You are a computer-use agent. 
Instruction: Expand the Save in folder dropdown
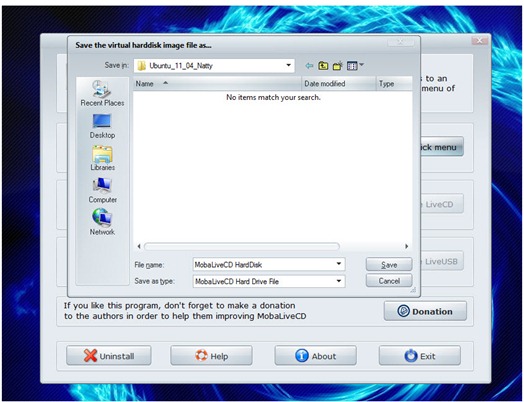tap(288, 65)
